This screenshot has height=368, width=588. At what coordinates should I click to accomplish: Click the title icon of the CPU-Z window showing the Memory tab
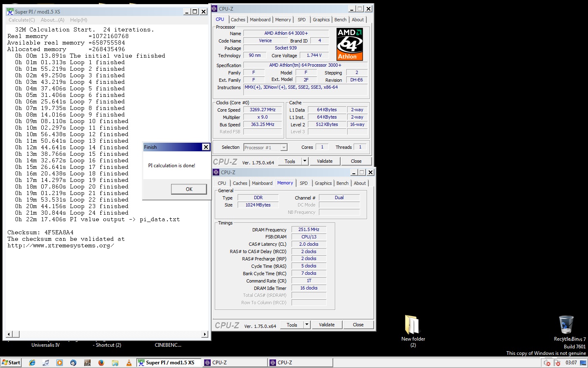[x=216, y=172]
